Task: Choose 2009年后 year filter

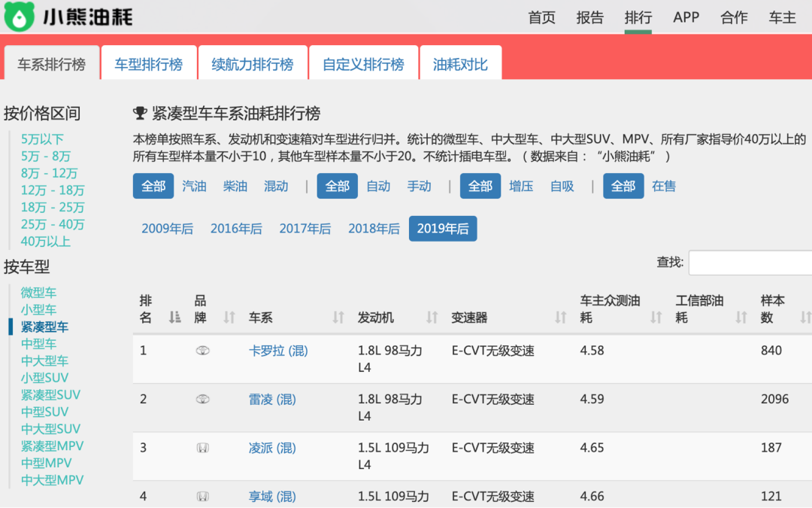Action: click(x=167, y=229)
